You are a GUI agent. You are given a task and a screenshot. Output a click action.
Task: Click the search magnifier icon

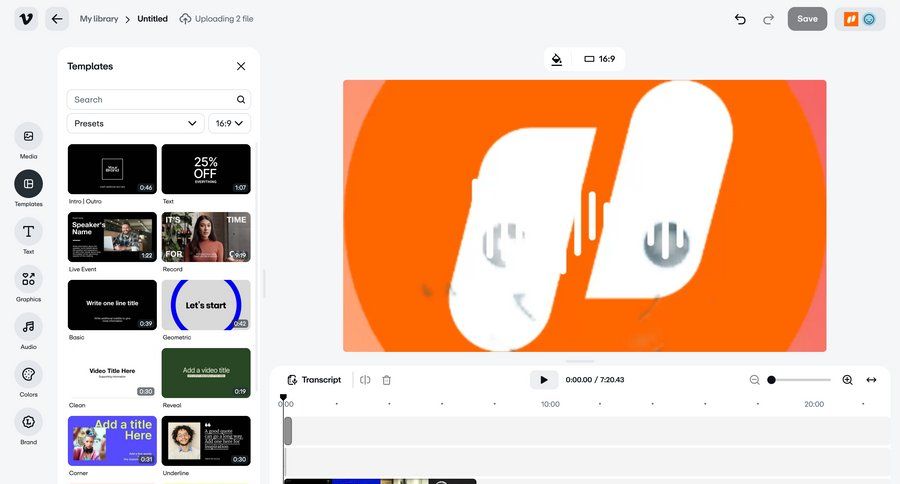[x=241, y=99]
